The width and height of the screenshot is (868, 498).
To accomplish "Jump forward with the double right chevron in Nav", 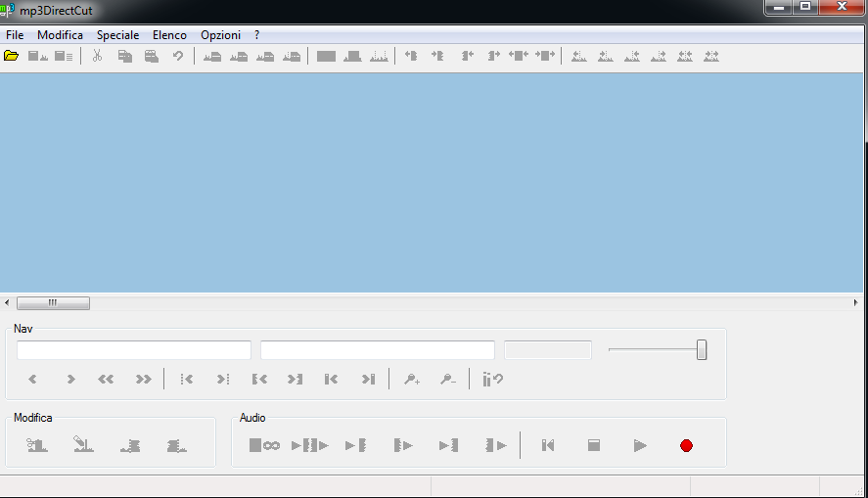I will pyautogui.click(x=144, y=379).
